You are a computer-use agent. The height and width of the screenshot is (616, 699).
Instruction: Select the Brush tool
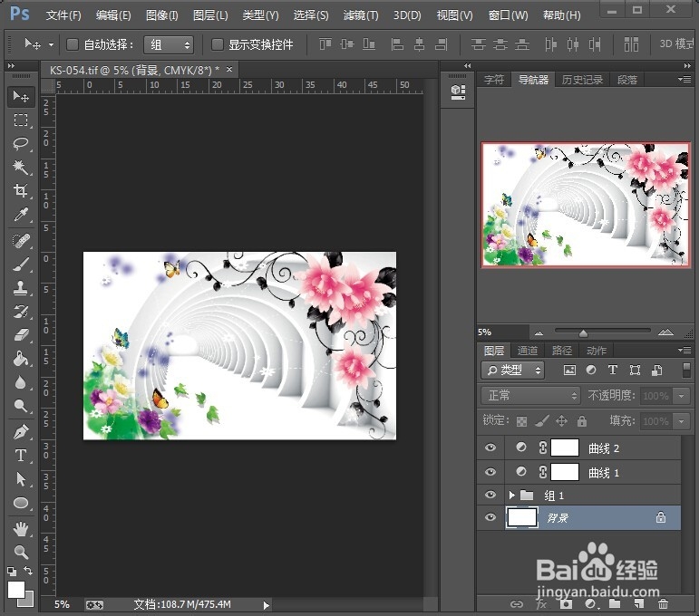21,265
